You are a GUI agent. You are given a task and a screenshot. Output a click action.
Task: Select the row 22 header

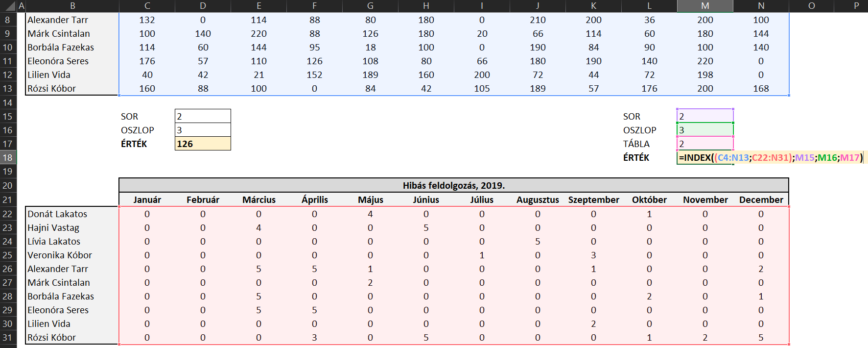(8, 214)
